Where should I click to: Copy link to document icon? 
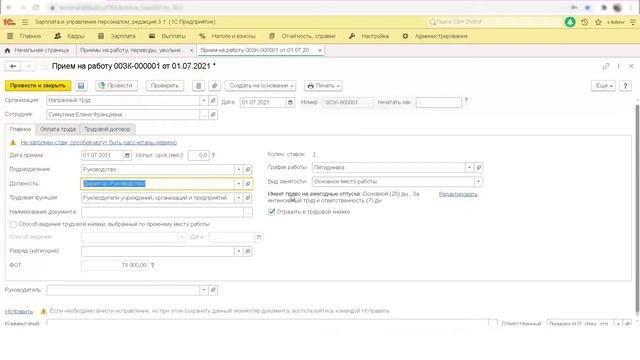(606, 66)
